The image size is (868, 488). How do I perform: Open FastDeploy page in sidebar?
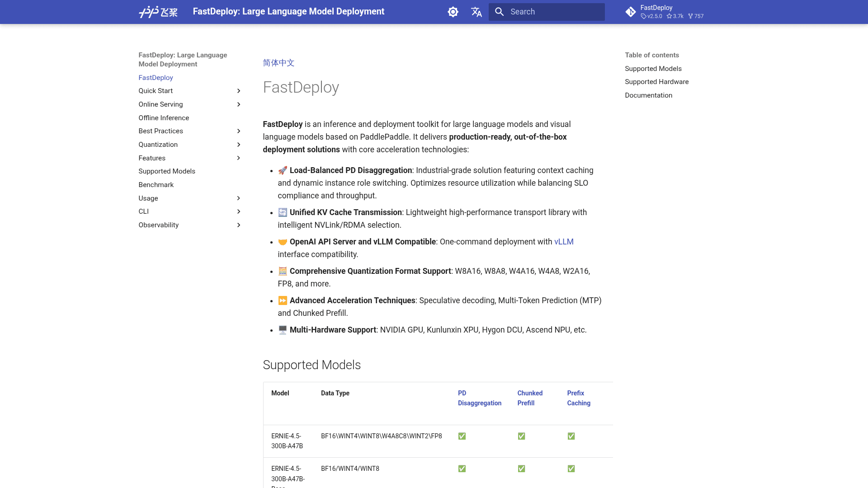click(156, 78)
